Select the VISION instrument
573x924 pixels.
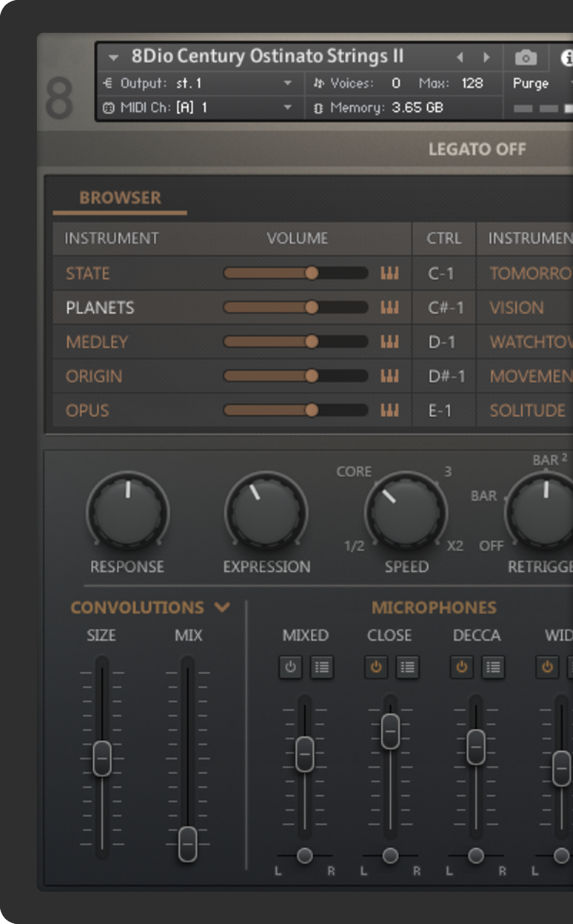point(516,307)
